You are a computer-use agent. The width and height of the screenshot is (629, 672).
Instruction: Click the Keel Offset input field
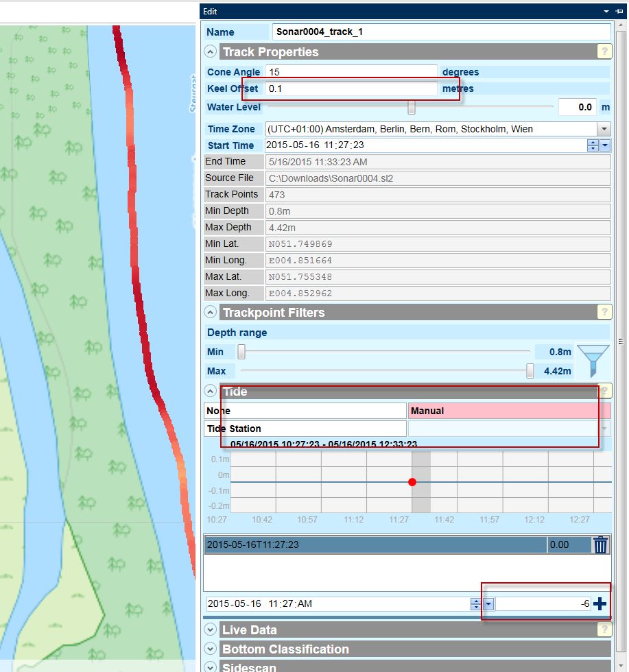point(351,88)
